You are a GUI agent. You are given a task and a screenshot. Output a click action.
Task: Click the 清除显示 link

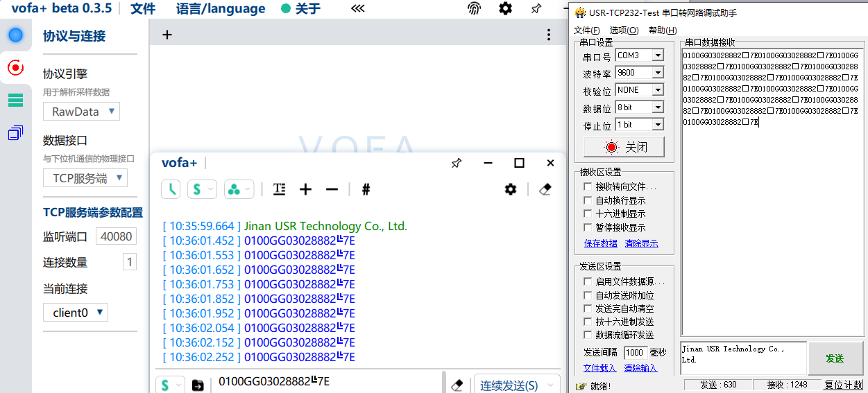pos(641,243)
